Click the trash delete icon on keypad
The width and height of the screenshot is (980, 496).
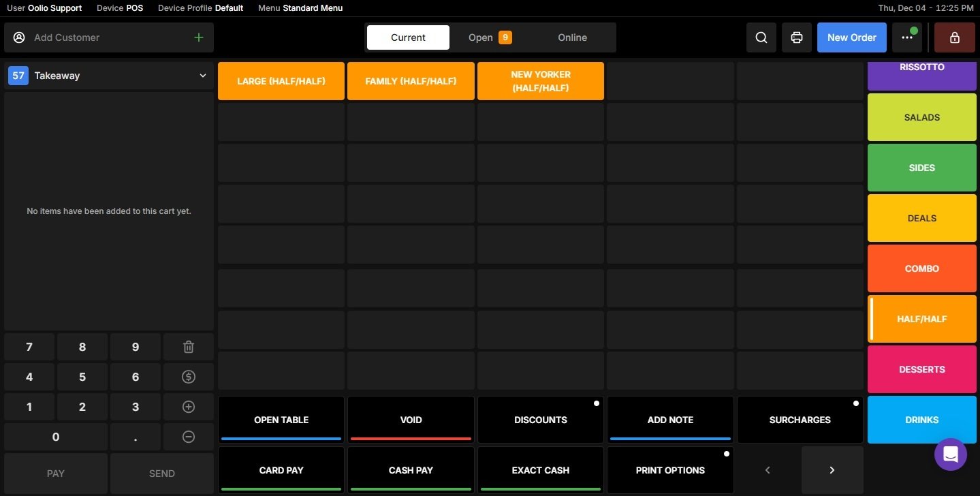[x=189, y=347]
